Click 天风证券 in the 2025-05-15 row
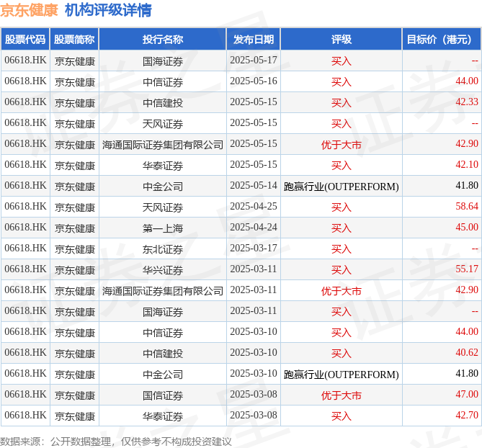This screenshot has height=448, width=482. point(163,124)
